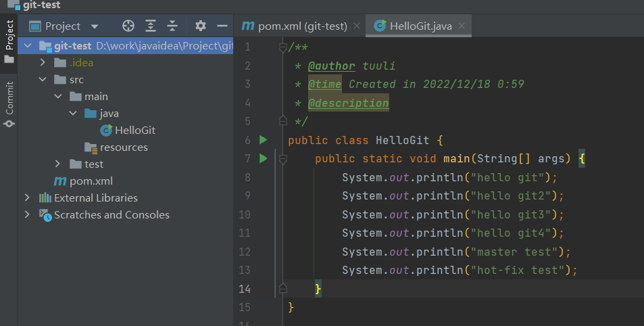Hide the Project tool window
Viewport: 644px width, 326px height.
tap(222, 26)
